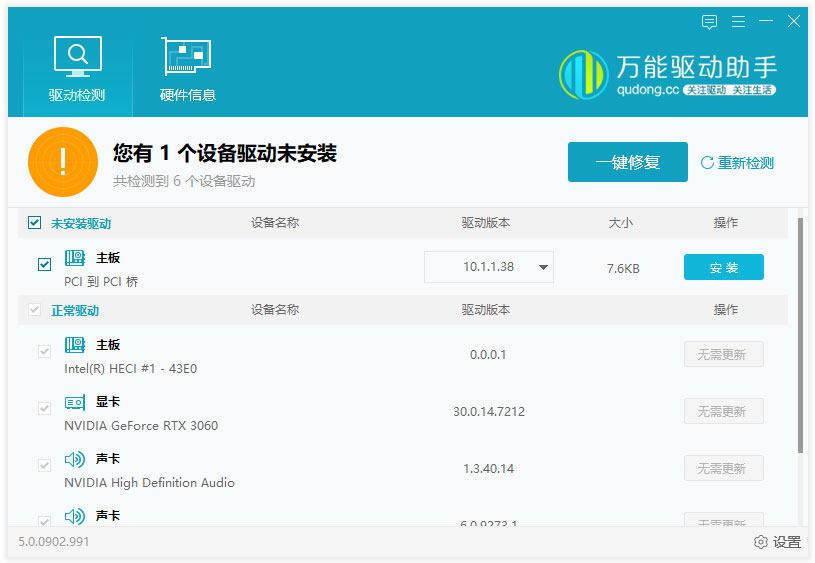Toggle the NVIDIA GeForce RTX 3060 checkbox
The image size is (815, 563).
point(45,409)
